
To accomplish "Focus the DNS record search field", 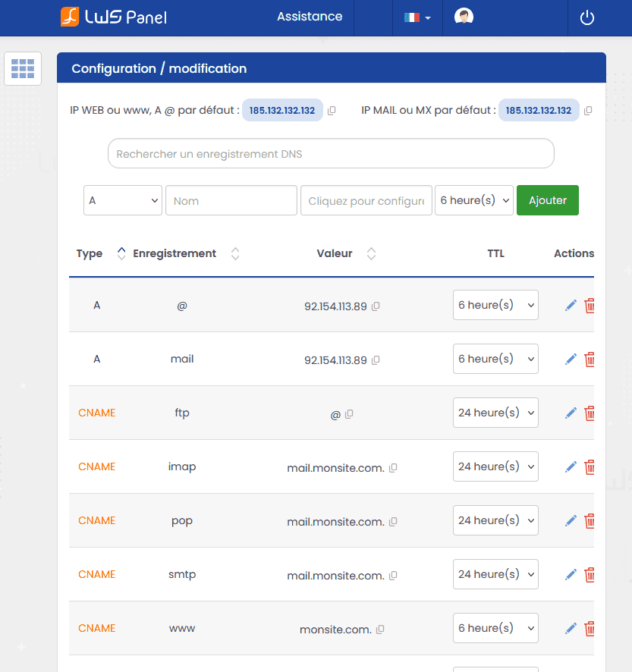I will (x=331, y=154).
